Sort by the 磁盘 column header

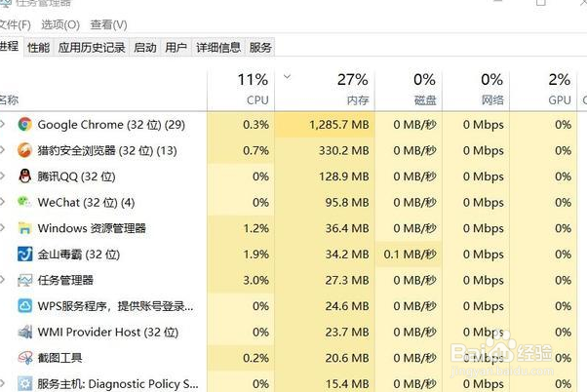pyautogui.click(x=409, y=89)
